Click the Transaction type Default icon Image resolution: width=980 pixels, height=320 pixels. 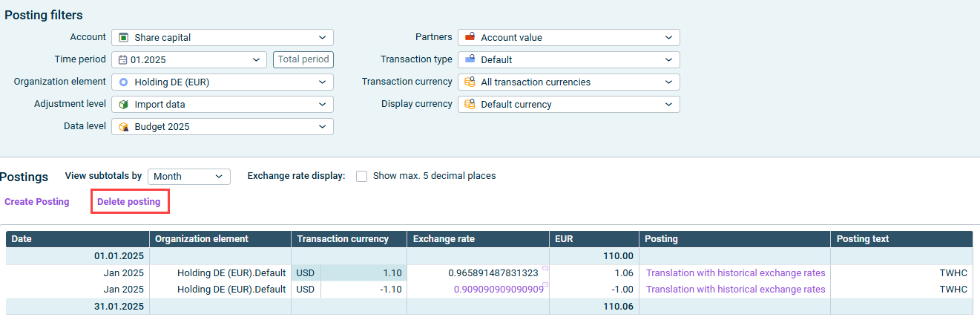click(x=470, y=60)
